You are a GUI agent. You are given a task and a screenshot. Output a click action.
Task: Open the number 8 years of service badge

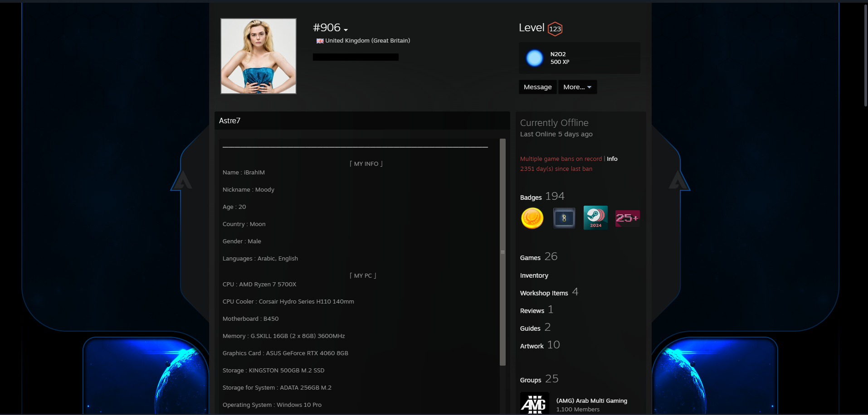coord(564,218)
